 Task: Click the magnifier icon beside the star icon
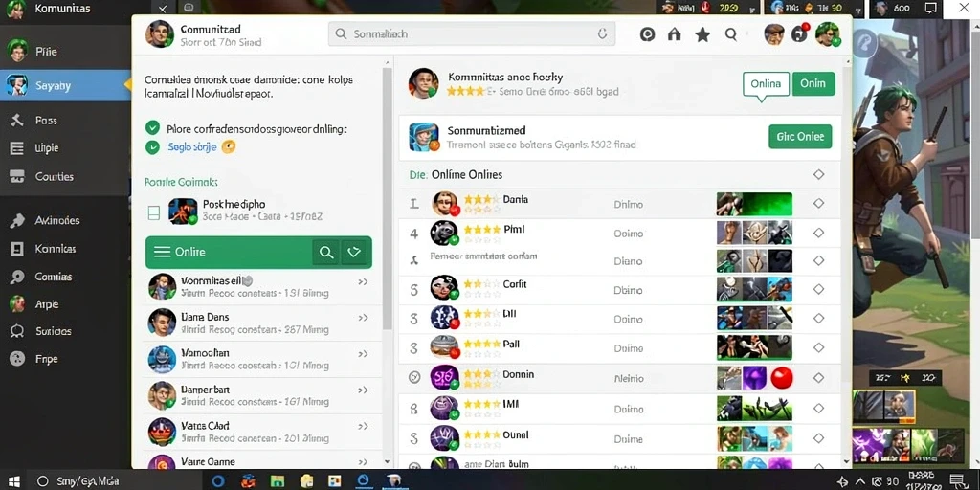(730, 34)
